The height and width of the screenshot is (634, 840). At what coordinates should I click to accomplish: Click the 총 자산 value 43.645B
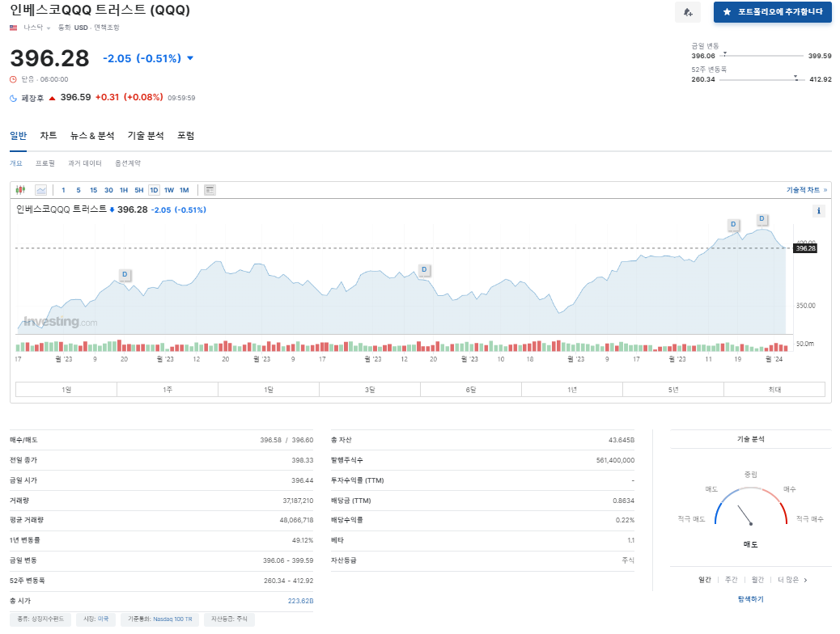click(622, 440)
